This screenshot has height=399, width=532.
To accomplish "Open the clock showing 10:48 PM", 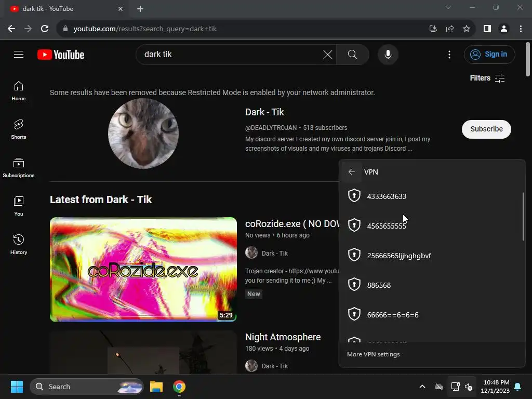I will click(495, 387).
